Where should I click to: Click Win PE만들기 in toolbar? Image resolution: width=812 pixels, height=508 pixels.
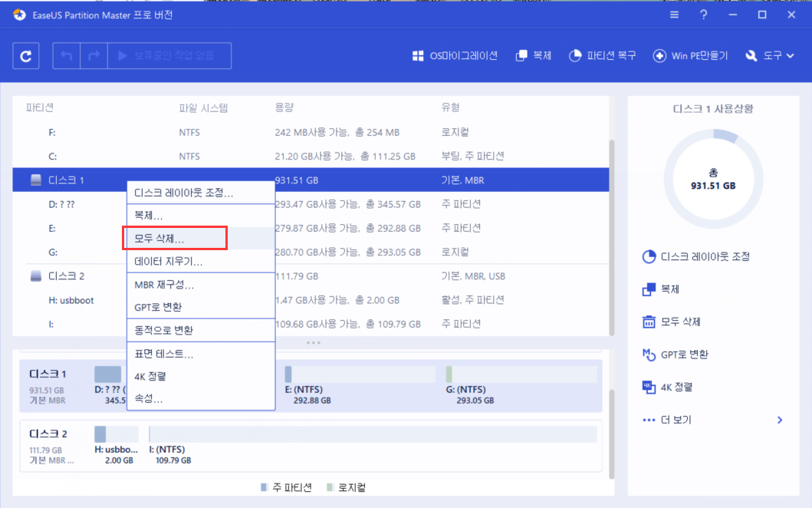click(x=690, y=55)
